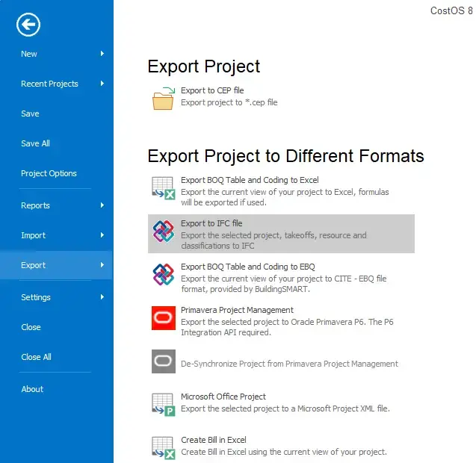Viewport: 476px width, 463px height.
Task: Open the About page
Action: [x=32, y=389]
